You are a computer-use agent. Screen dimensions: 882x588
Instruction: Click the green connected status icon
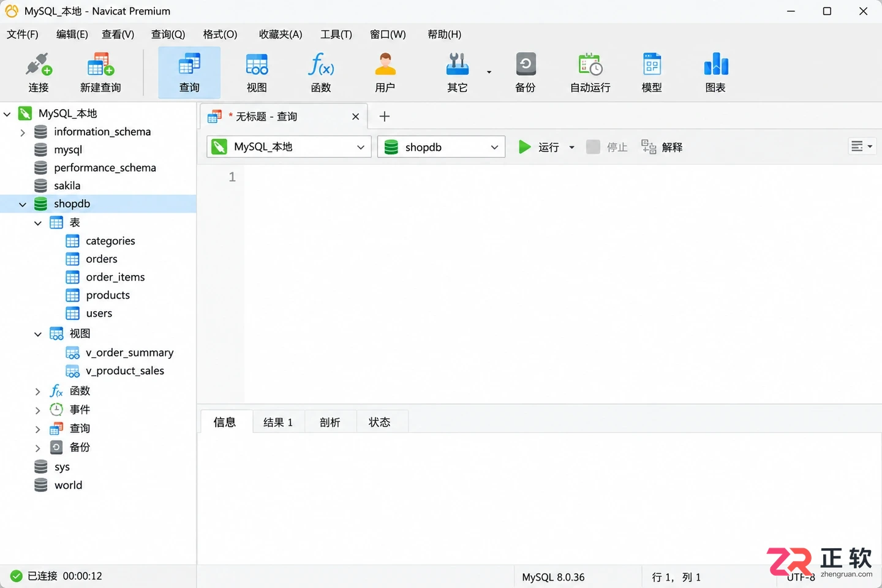(x=17, y=576)
